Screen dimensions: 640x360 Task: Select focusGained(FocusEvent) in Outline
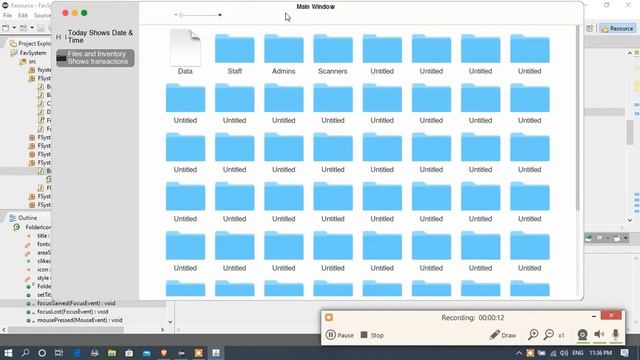point(76,303)
